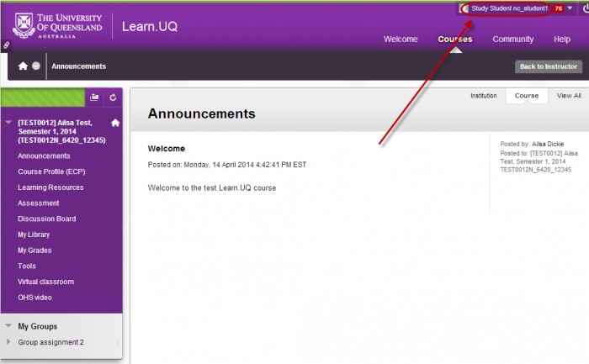Expand Group assignment 2
589x364 pixels.
coord(8,342)
